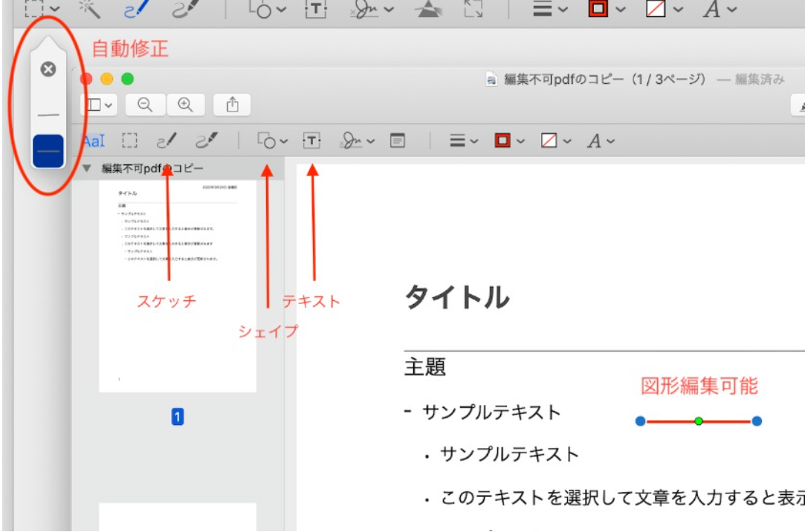
Task: Click the Share icon in the title bar
Action: coord(233,104)
